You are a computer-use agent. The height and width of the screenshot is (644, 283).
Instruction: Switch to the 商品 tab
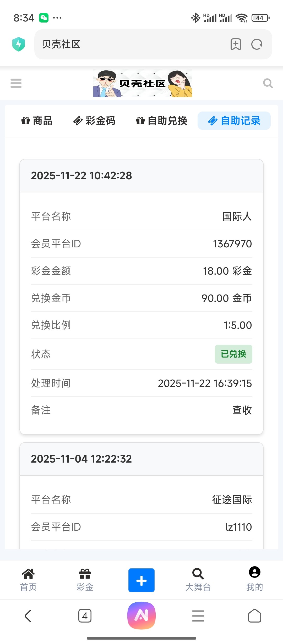(37, 121)
